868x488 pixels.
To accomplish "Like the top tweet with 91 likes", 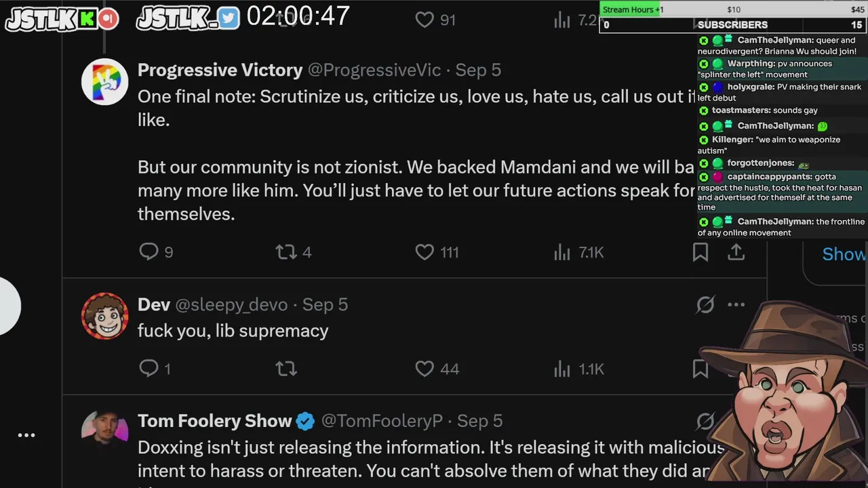I will [x=435, y=20].
